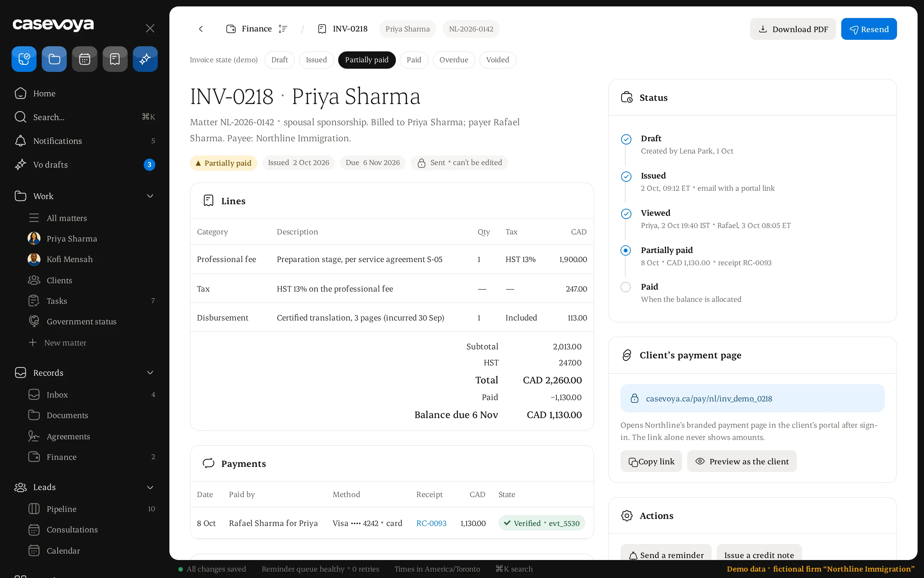Screen dimensions: 924x578
Task: Collapse the Records section chevron
Action: point(150,373)
